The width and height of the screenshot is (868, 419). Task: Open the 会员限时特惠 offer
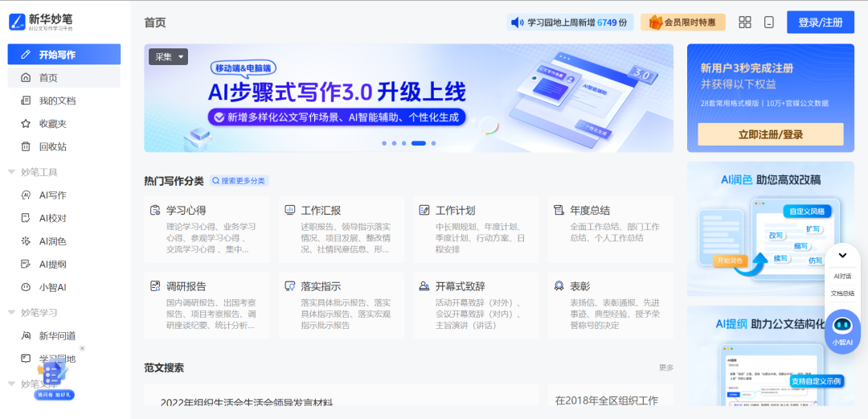tap(683, 23)
